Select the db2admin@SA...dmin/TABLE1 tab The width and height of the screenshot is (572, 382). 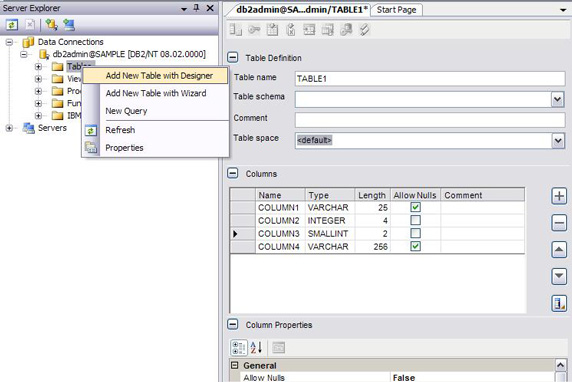(x=302, y=10)
